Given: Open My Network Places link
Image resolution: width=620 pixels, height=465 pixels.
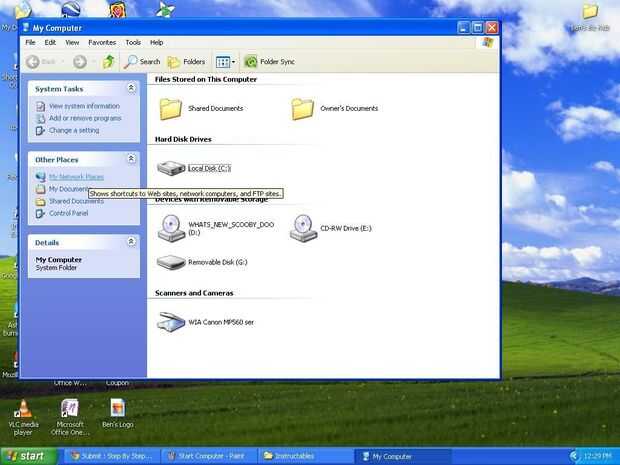Looking at the screenshot, I should coord(76,177).
